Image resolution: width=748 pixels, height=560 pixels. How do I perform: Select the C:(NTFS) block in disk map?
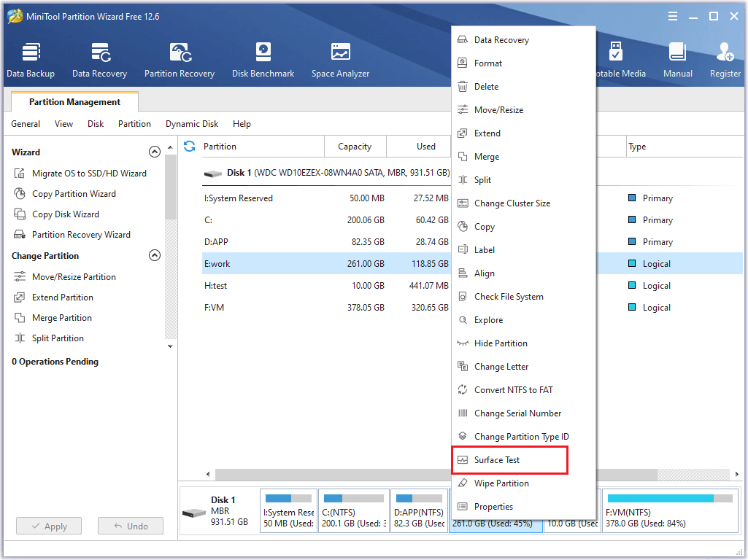(353, 510)
